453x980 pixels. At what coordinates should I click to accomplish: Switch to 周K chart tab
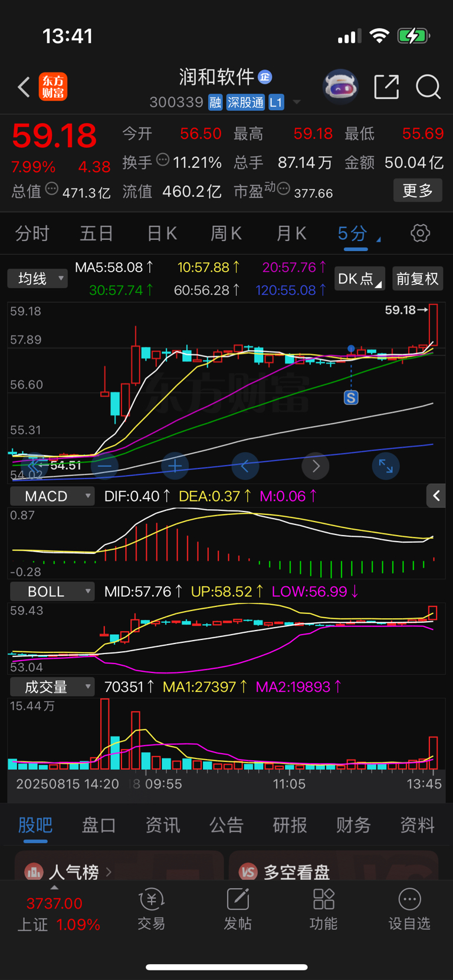coord(226,234)
